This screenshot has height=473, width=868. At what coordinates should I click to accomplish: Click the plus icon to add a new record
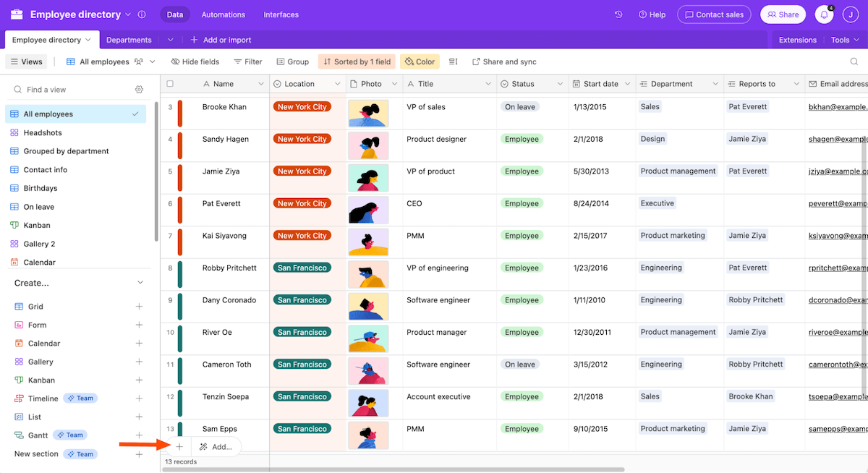179,446
